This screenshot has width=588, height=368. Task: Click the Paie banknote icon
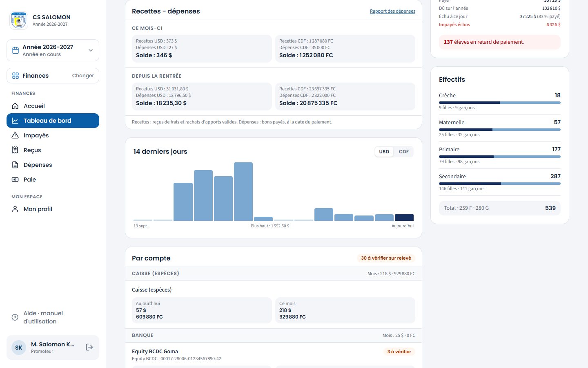click(15, 180)
